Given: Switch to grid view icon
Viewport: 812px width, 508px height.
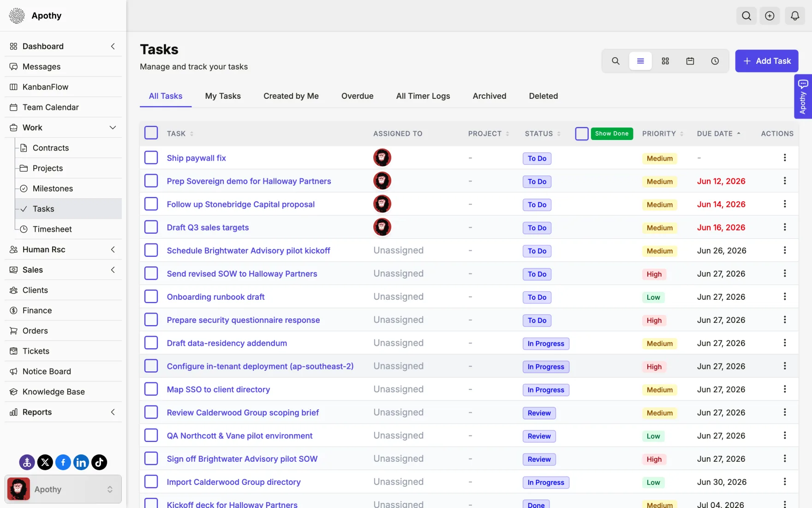Looking at the screenshot, I should [x=665, y=61].
